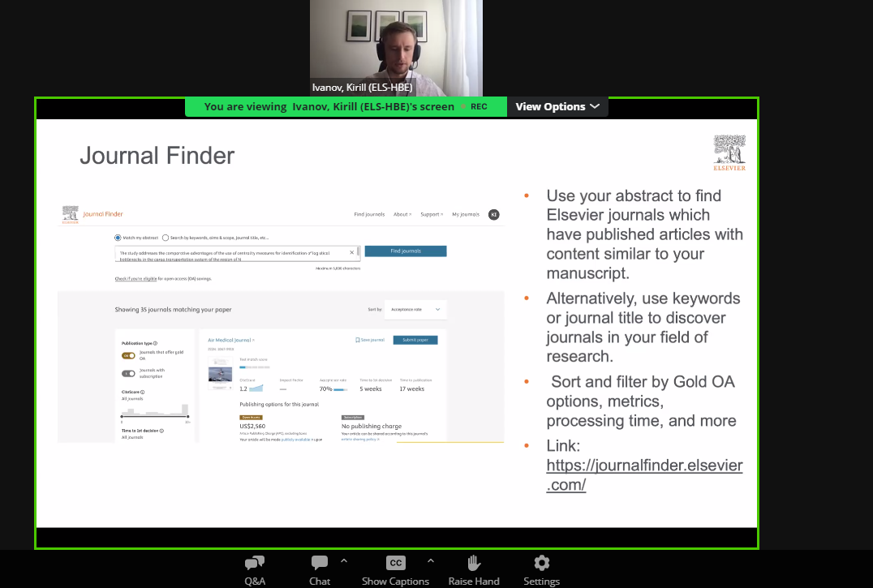Image resolution: width=873 pixels, height=588 pixels.
Task: Click the '17 weeks' time to publication value
Action: 412,388
